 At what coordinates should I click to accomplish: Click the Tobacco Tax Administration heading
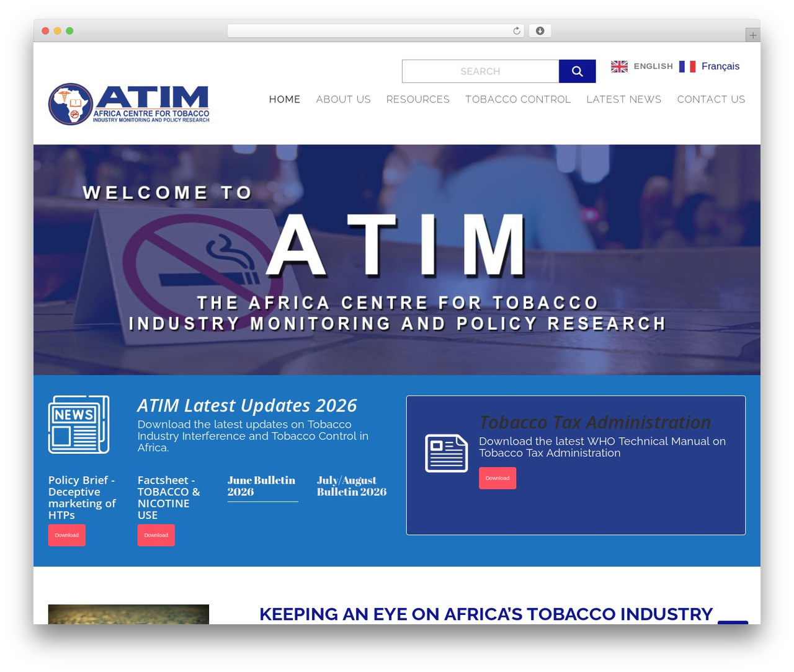[595, 422]
